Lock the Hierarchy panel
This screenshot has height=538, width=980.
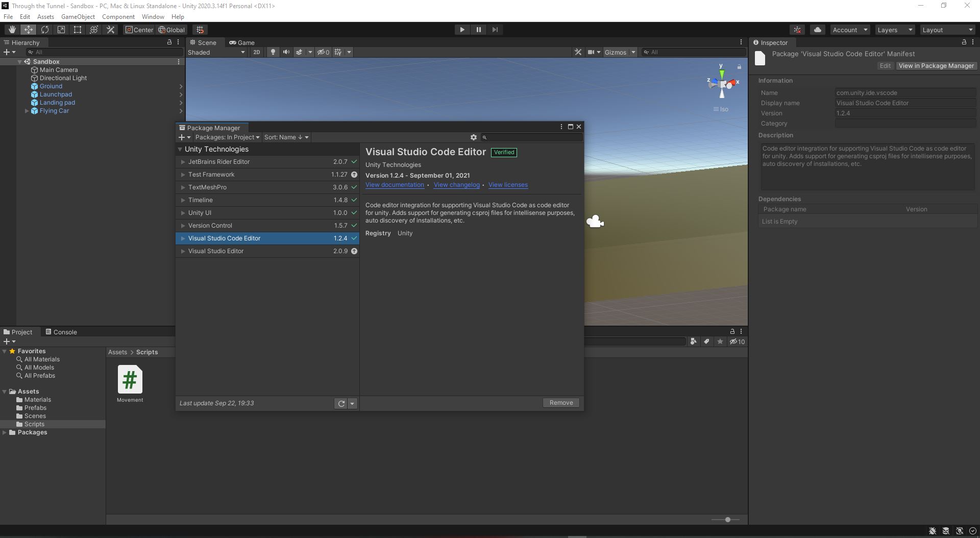(169, 42)
